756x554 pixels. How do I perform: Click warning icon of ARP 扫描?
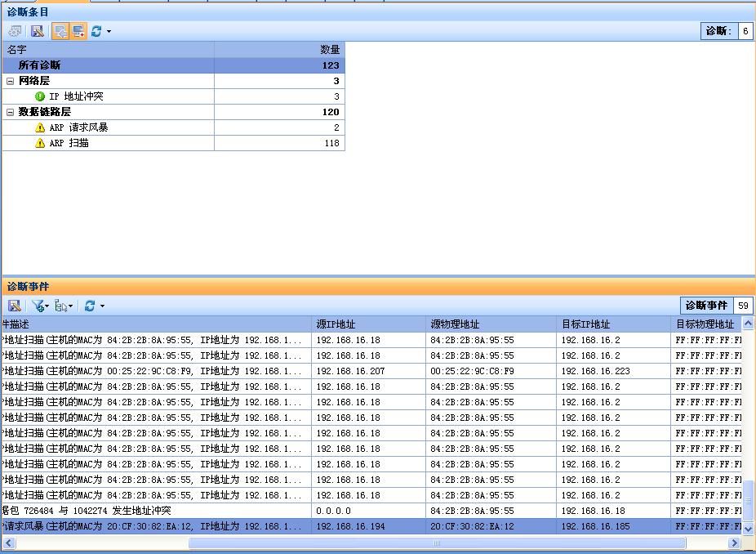point(40,143)
